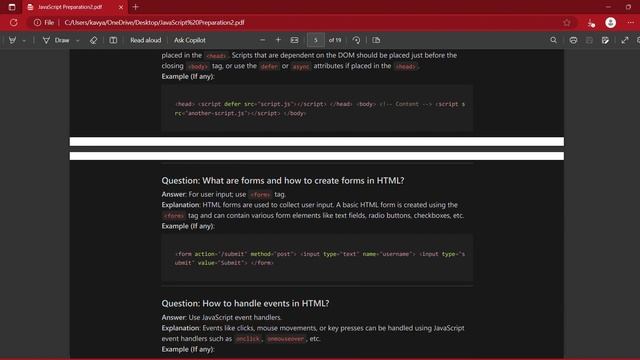
Task: Open the user profile avatar
Action: (x=611, y=22)
